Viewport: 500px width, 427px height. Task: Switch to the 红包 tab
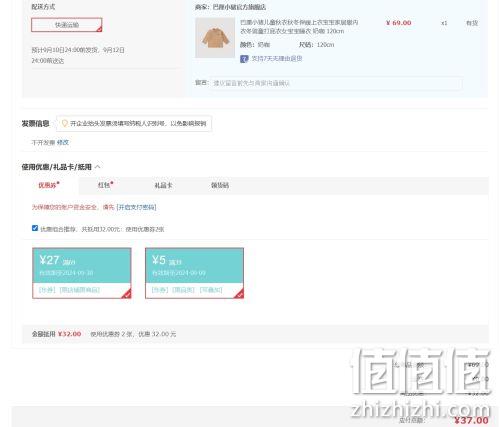tap(105, 185)
